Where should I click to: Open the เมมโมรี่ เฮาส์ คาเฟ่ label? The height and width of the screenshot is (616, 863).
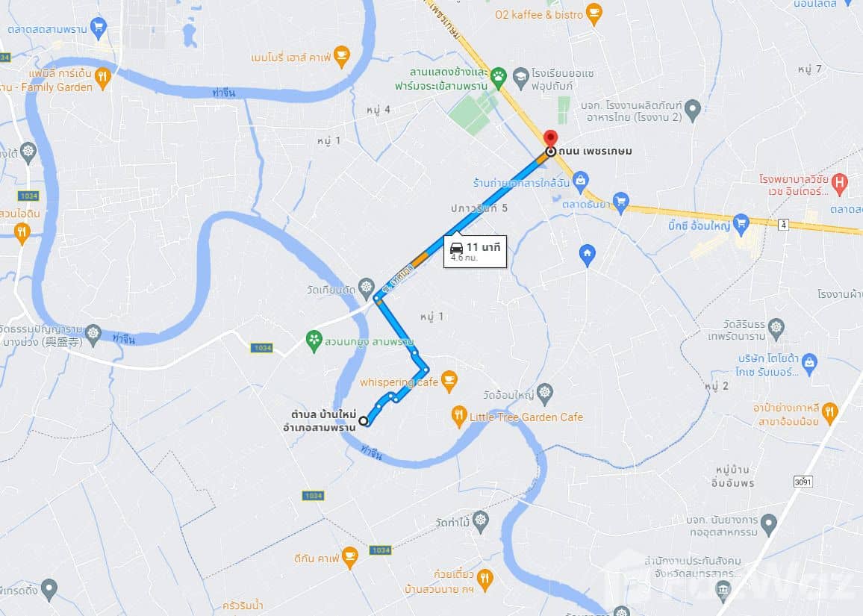pos(290,57)
